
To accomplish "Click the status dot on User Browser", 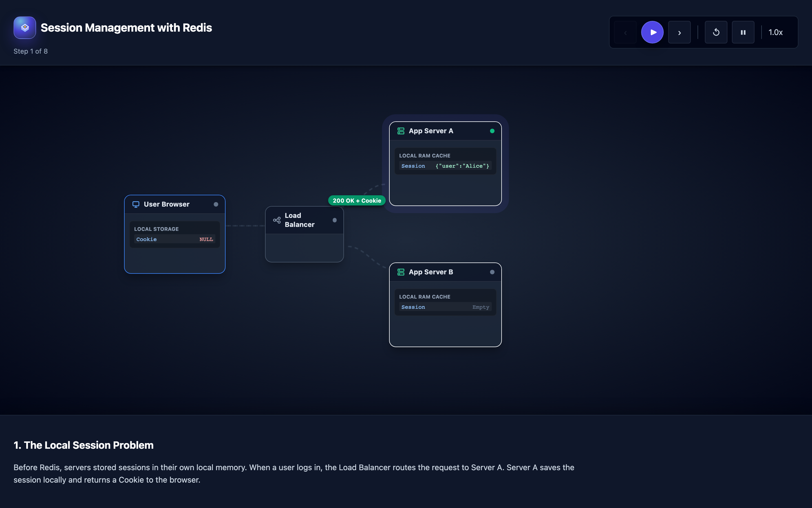I will (216, 204).
